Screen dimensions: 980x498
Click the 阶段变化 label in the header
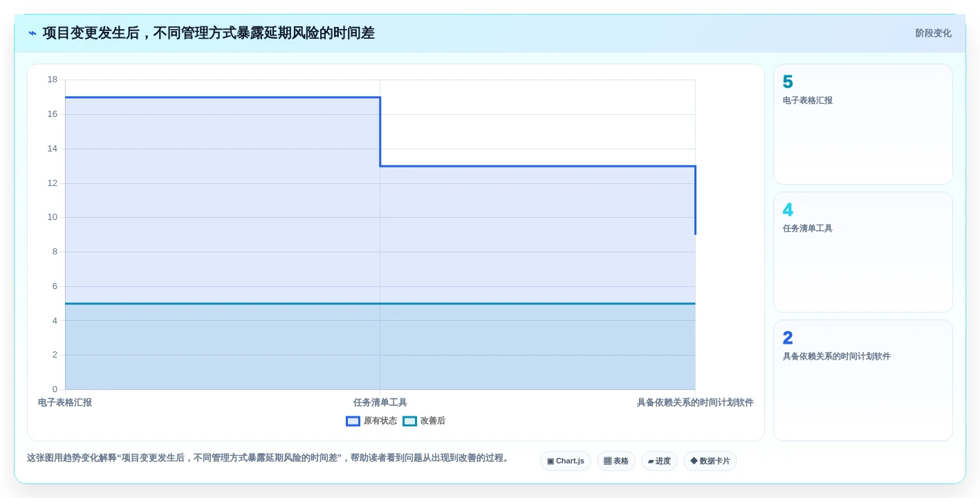coord(933,33)
